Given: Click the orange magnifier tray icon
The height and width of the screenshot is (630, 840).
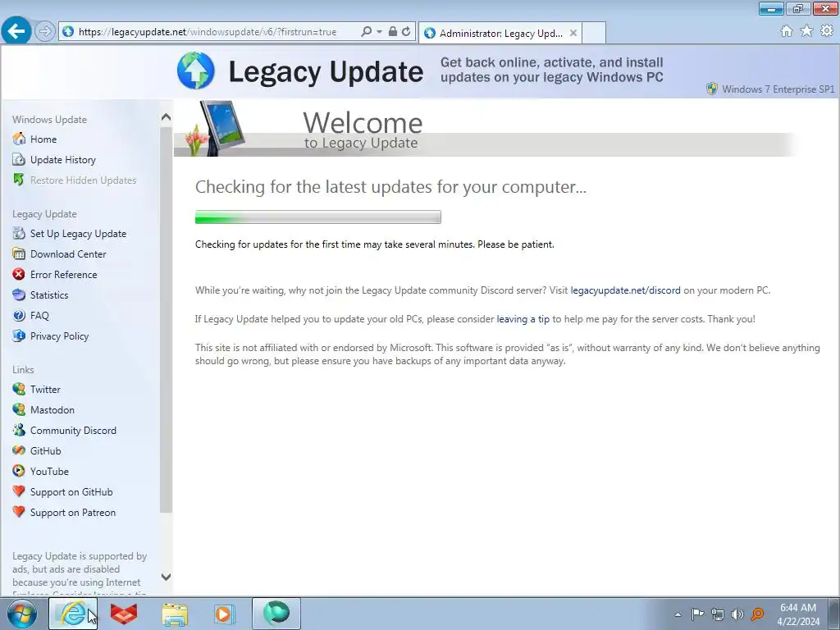Looking at the screenshot, I should pyautogui.click(x=757, y=614).
